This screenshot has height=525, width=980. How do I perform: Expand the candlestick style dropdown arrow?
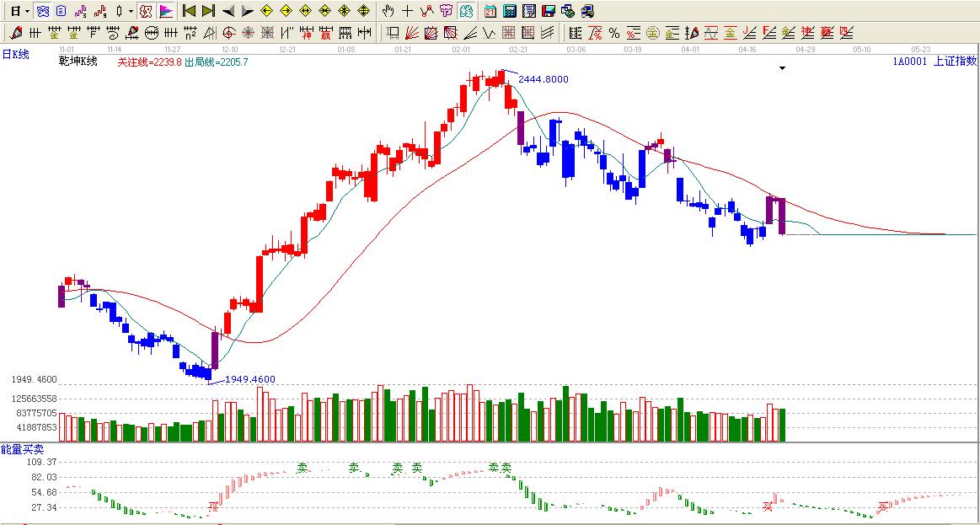pos(131,11)
